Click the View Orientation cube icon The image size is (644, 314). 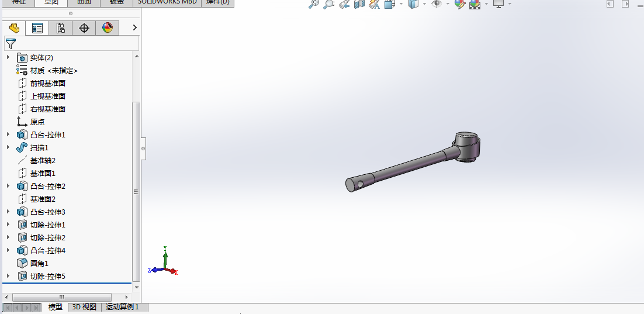pos(389,4)
